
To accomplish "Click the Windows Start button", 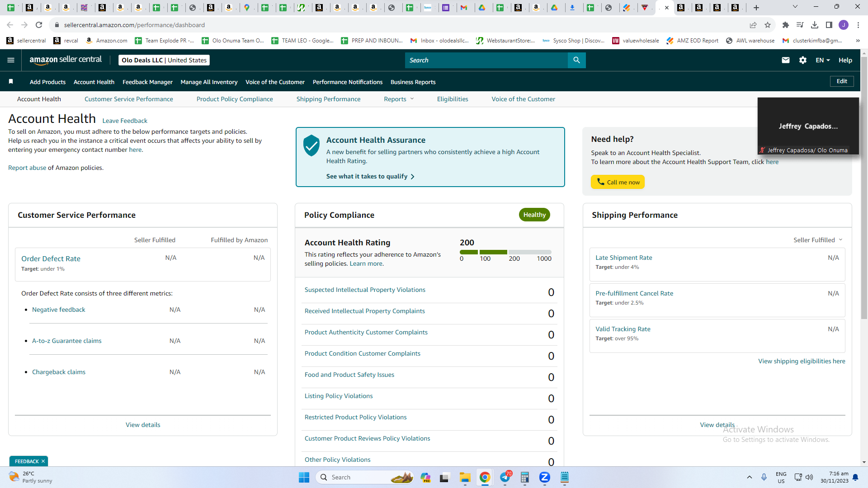I will [x=304, y=477].
